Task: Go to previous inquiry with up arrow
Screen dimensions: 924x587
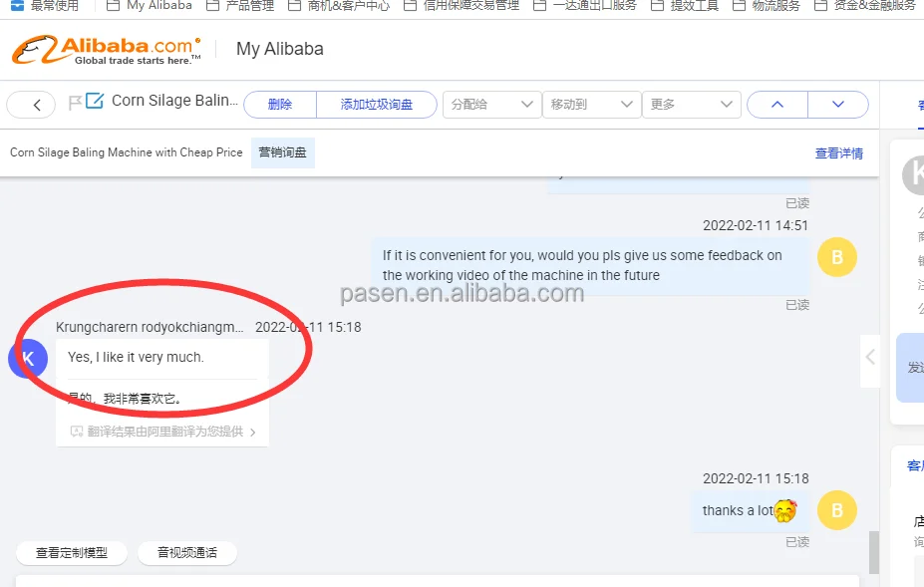Action: click(777, 105)
